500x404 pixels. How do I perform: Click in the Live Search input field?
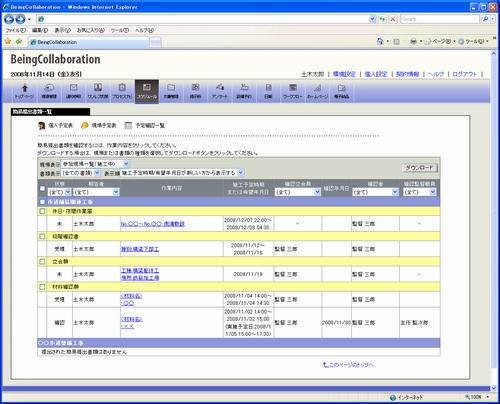(x=440, y=19)
